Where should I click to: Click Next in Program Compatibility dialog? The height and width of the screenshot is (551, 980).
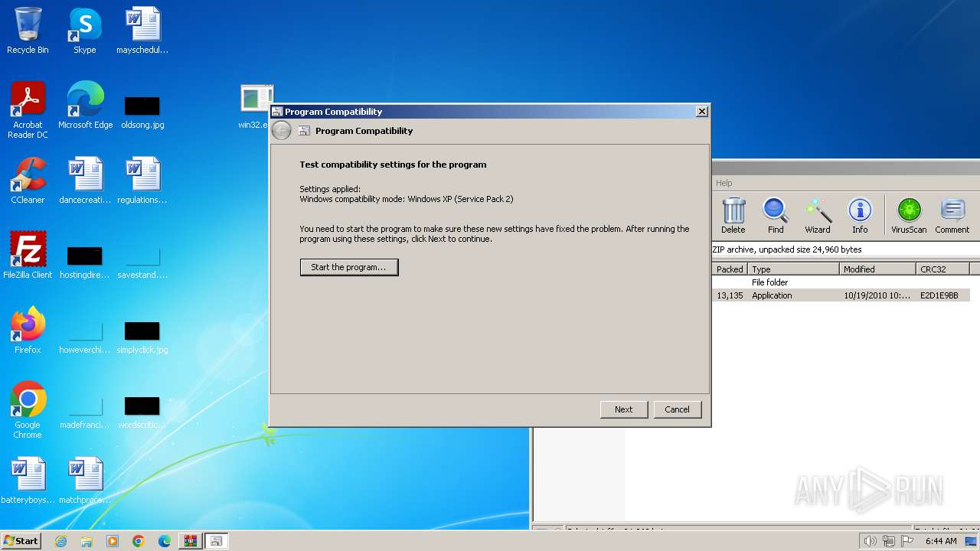pyautogui.click(x=624, y=409)
